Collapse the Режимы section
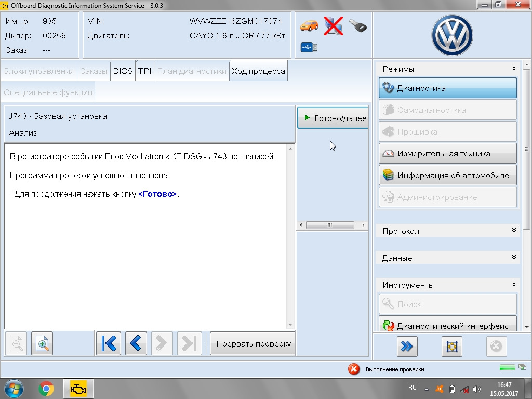 pyautogui.click(x=514, y=69)
